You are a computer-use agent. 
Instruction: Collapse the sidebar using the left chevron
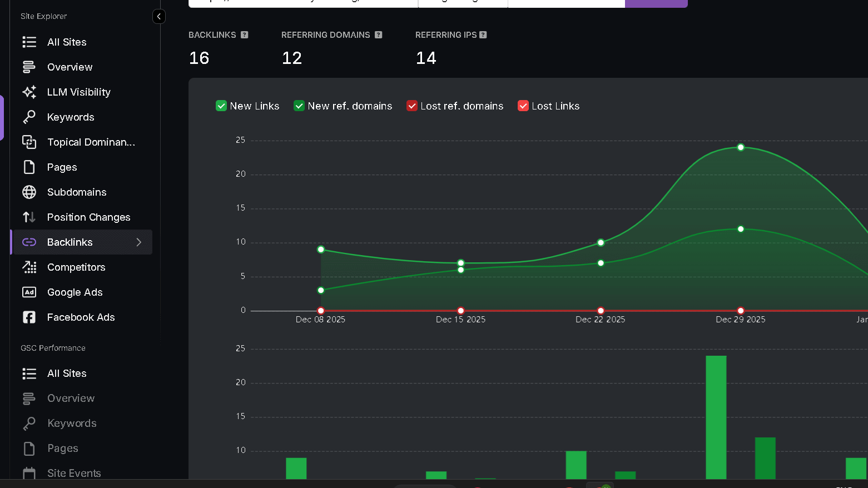click(x=159, y=16)
